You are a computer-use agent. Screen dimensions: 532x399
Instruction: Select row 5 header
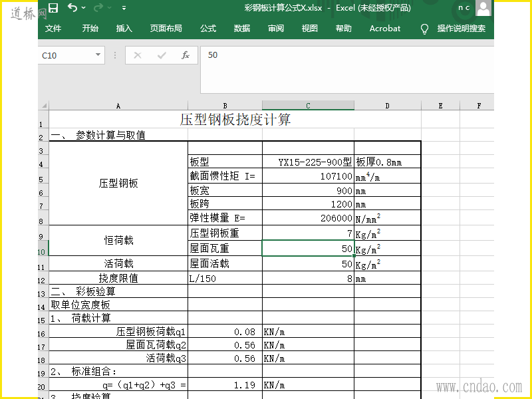click(x=43, y=176)
